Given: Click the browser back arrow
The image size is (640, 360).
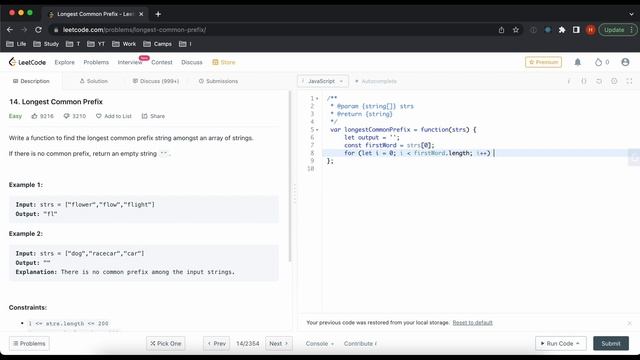Looking at the screenshot, I should [10, 30].
